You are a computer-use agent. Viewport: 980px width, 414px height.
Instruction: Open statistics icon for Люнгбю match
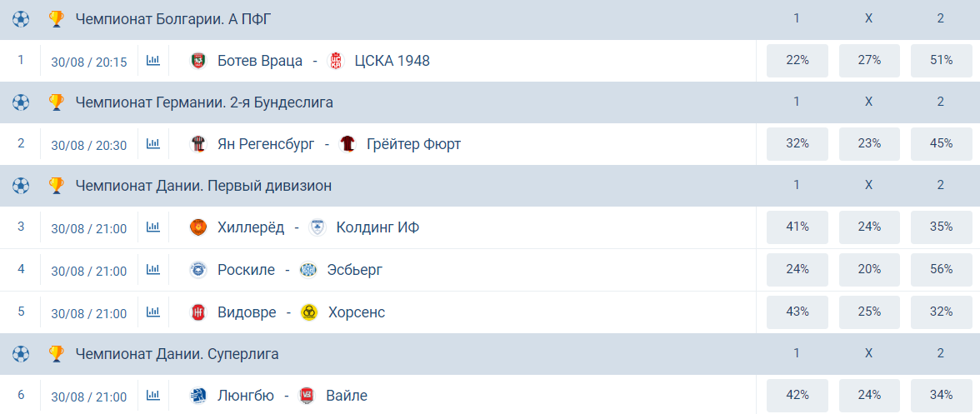[x=152, y=396]
